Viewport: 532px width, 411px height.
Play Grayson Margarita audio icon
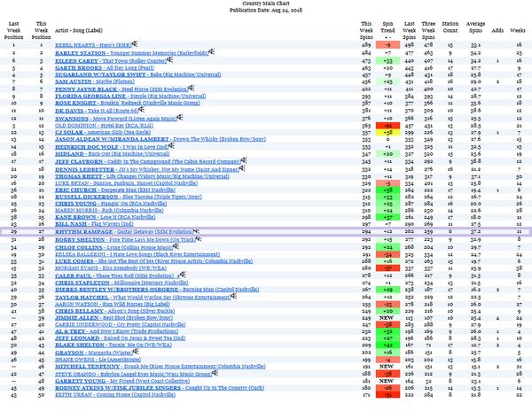click(136, 352)
